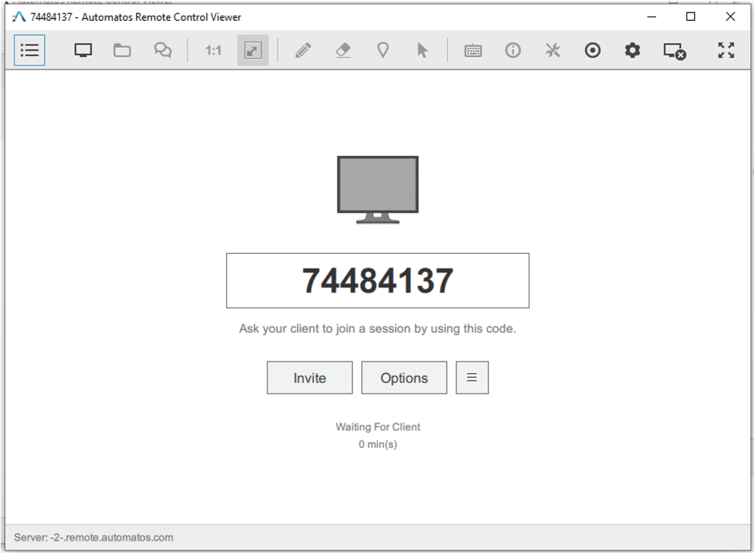This screenshot has height=554, width=756.
Task: Enter fullscreen mode
Action: (725, 50)
